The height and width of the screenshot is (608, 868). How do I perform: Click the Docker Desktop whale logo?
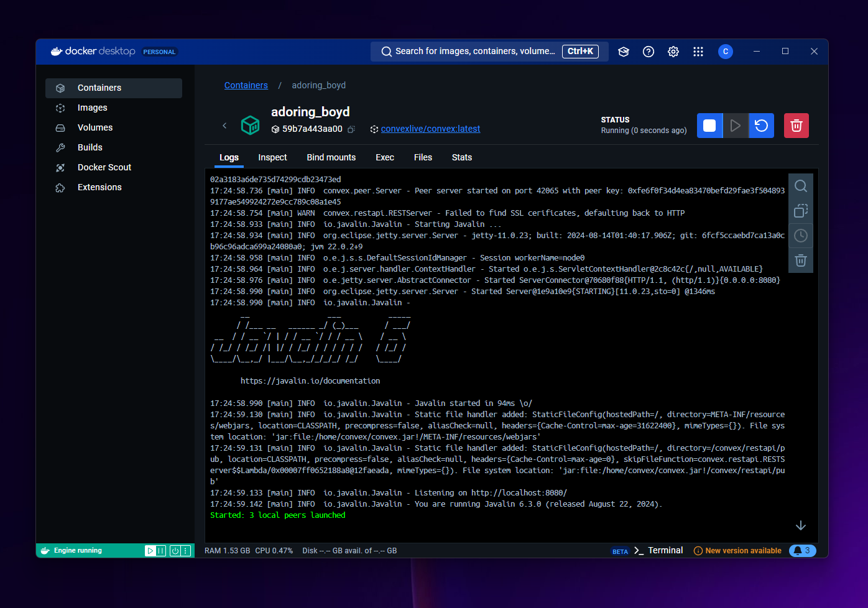(x=57, y=52)
